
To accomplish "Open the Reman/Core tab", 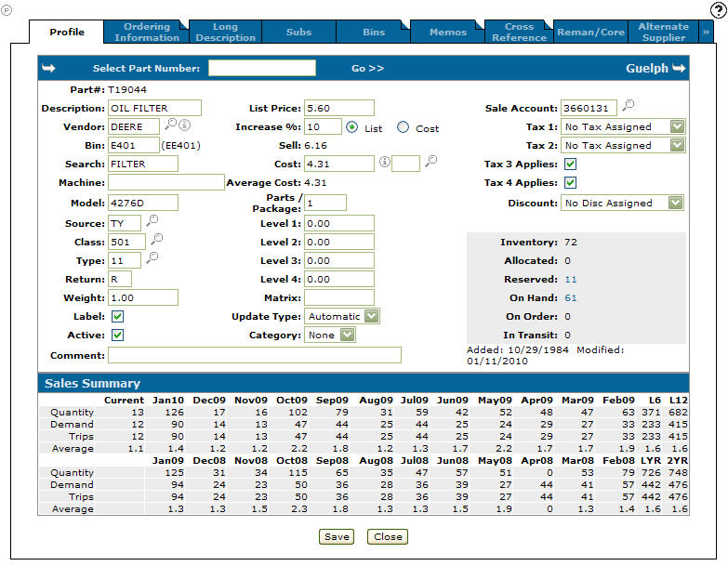I will [590, 32].
